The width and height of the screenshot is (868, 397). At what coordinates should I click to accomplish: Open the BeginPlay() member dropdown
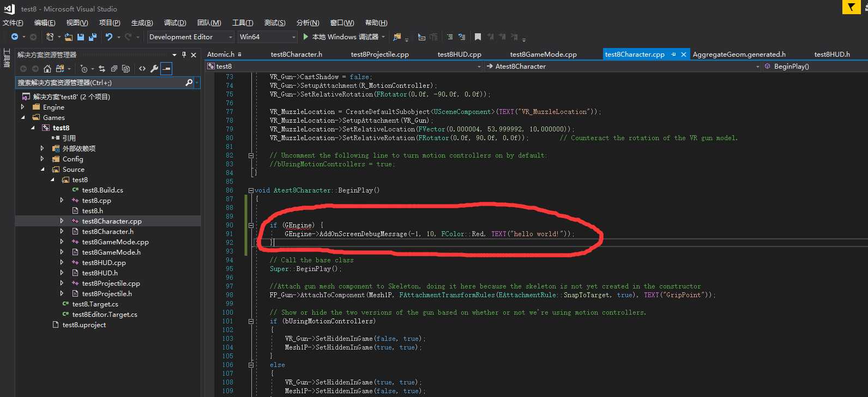click(815, 66)
